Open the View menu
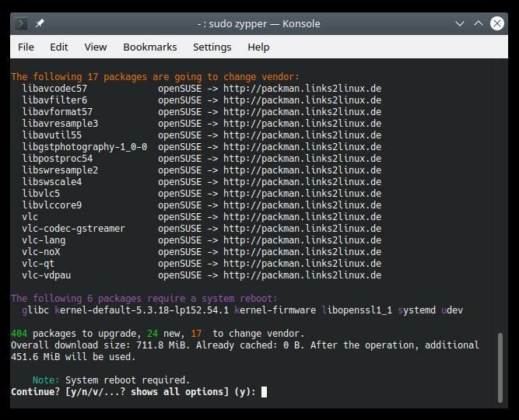The width and height of the screenshot is (519, 420). (x=96, y=47)
